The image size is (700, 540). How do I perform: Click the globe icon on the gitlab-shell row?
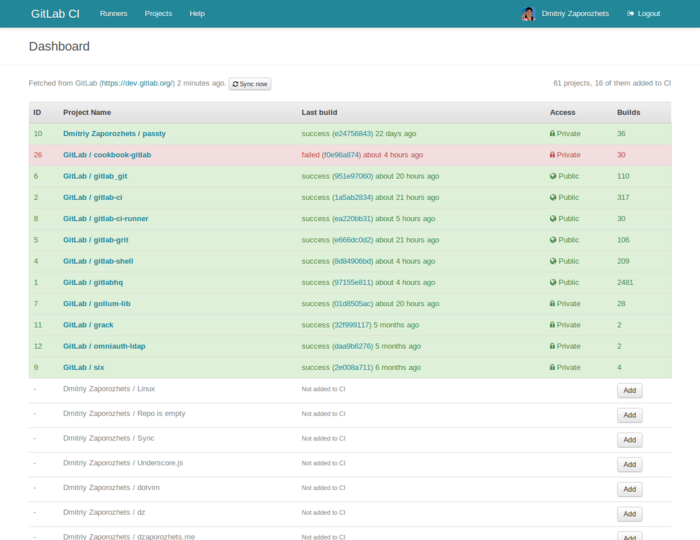pyautogui.click(x=552, y=261)
